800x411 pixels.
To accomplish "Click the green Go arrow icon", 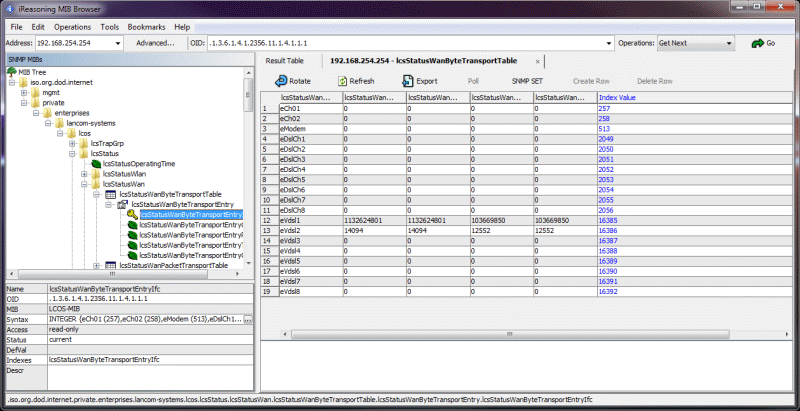I will click(x=757, y=44).
